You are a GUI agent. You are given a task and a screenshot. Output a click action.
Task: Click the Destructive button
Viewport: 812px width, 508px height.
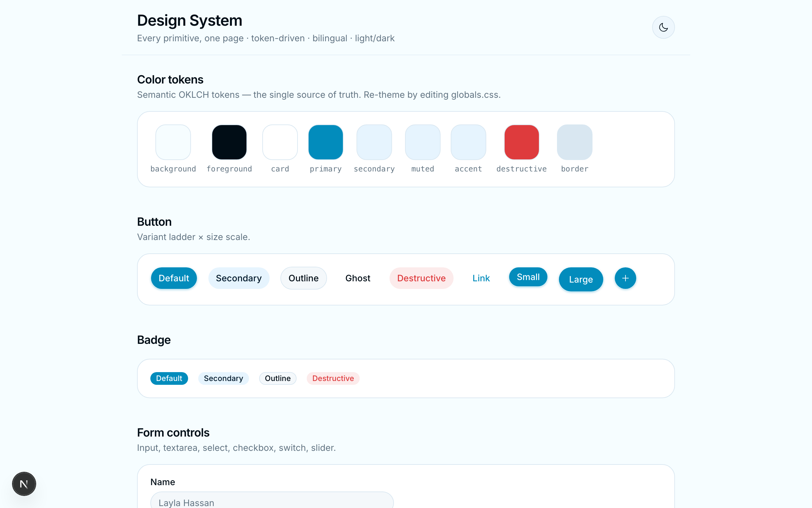(x=421, y=278)
